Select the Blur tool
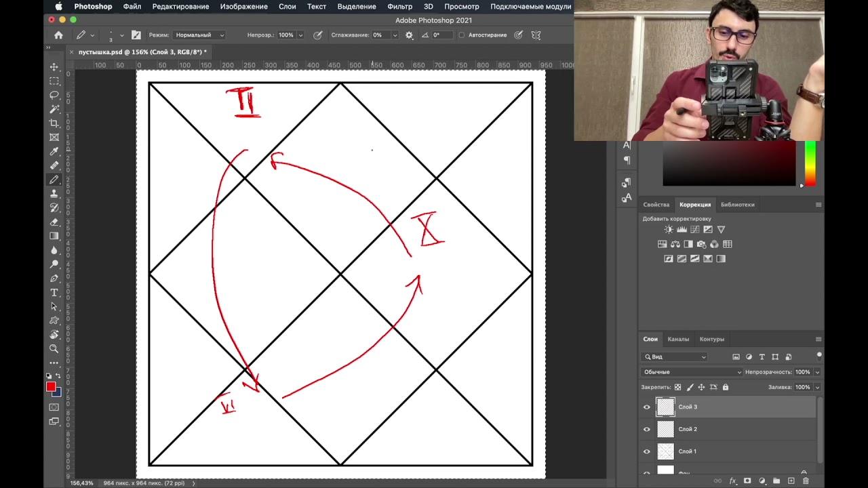Screen dimensions: 868x488 click(54, 250)
